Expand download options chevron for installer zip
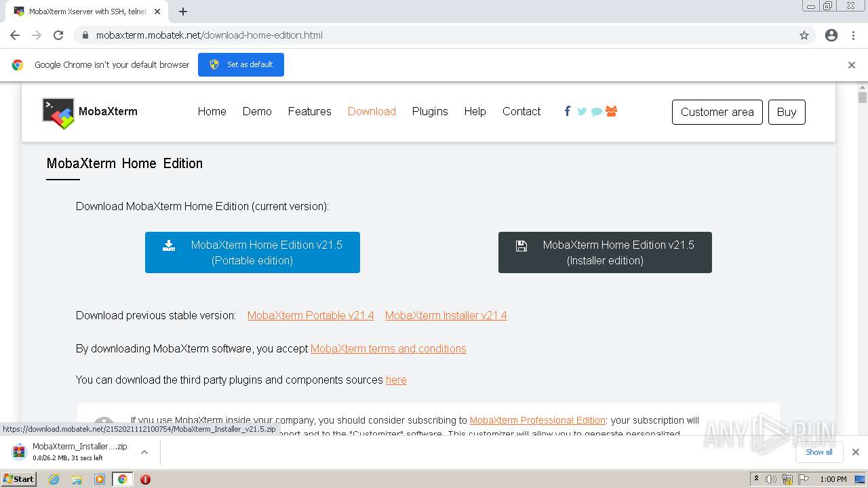 [x=144, y=452]
